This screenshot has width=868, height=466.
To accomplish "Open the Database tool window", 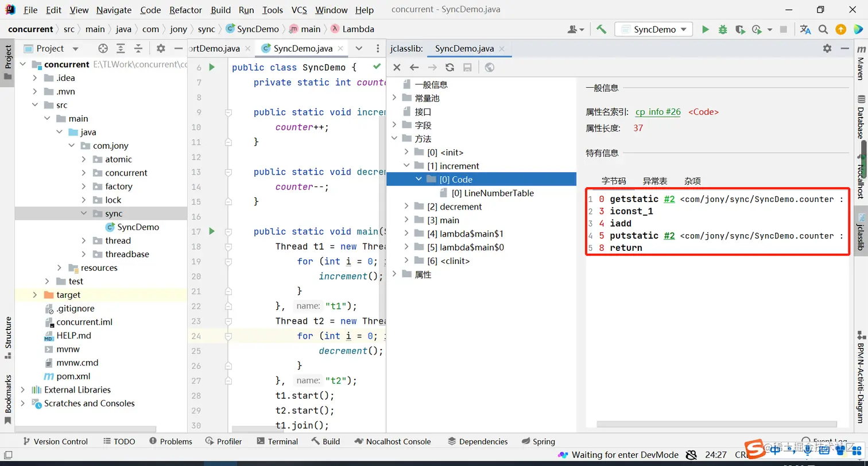I will tap(861, 117).
